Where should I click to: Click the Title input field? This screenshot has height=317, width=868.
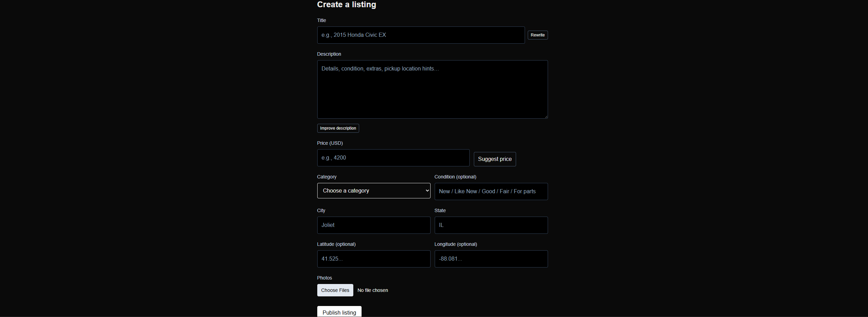tap(421, 35)
